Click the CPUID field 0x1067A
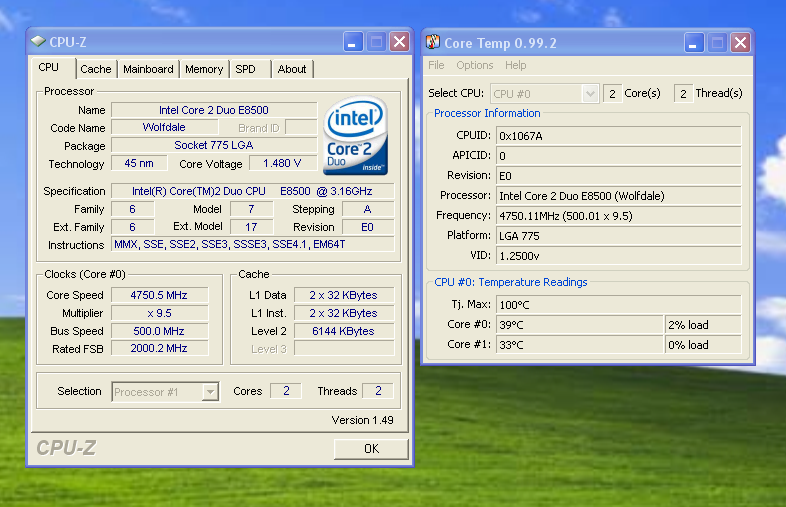Image resolution: width=786 pixels, height=507 pixels. coord(619,136)
